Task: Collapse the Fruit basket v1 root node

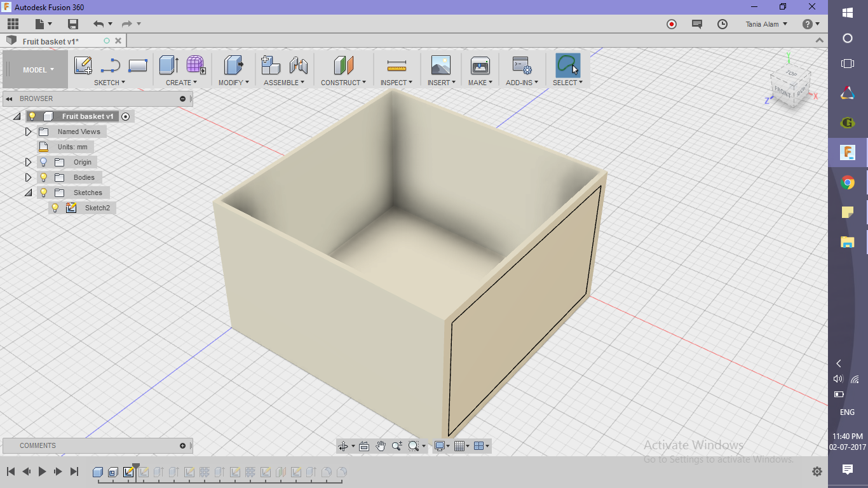Action: [17, 116]
